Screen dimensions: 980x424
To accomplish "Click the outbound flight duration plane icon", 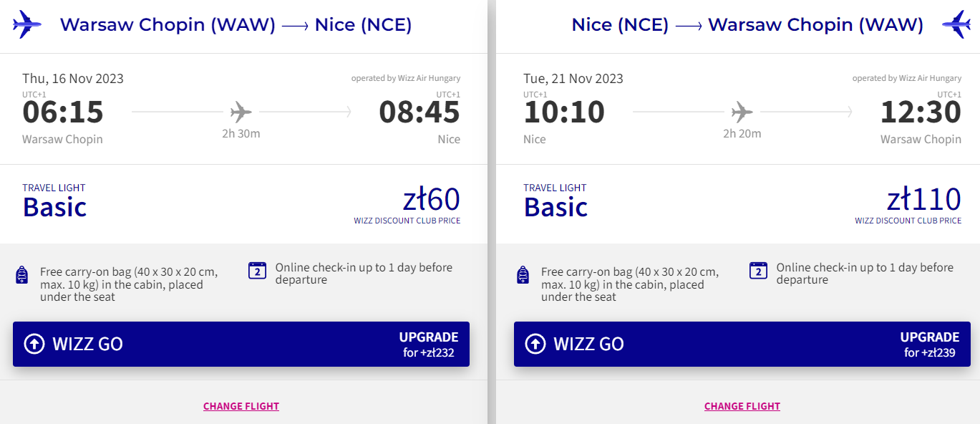I will coord(241,112).
